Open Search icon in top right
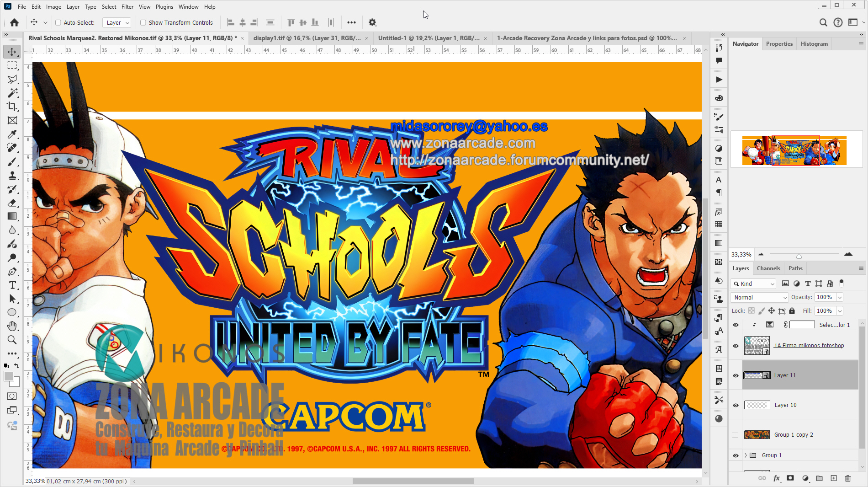Viewport: 868px width, 487px height. [823, 22]
